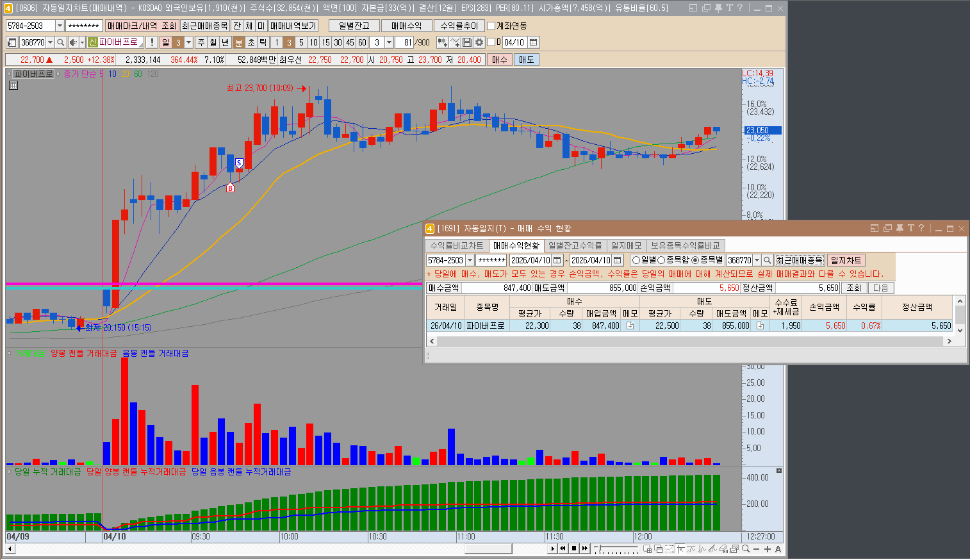Toggle the 분 minute chart period button
This screenshot has height=560, width=970.
coord(239,42)
